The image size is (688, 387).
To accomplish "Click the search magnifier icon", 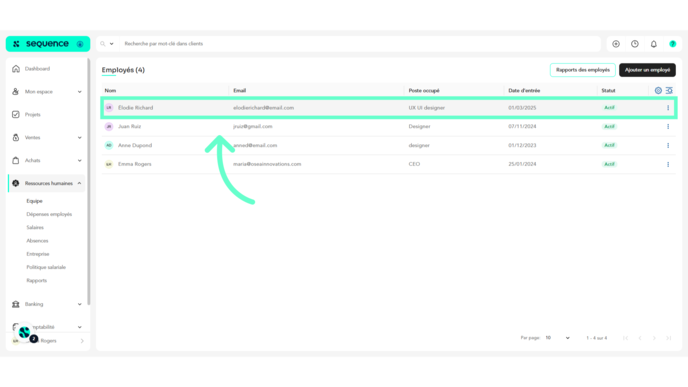I will [103, 44].
